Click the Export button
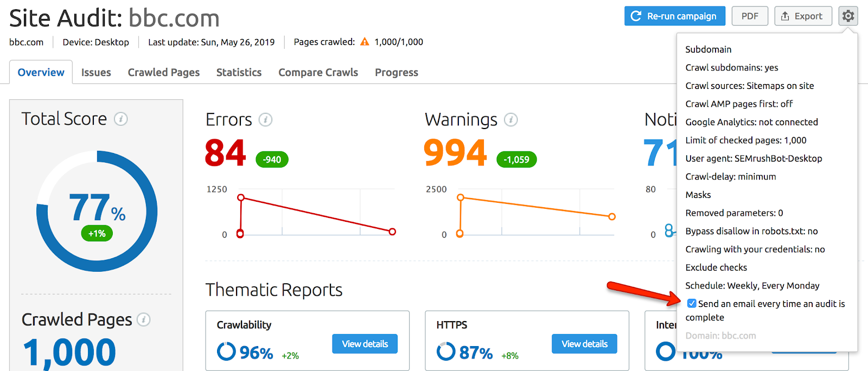868x371 pixels. point(802,16)
